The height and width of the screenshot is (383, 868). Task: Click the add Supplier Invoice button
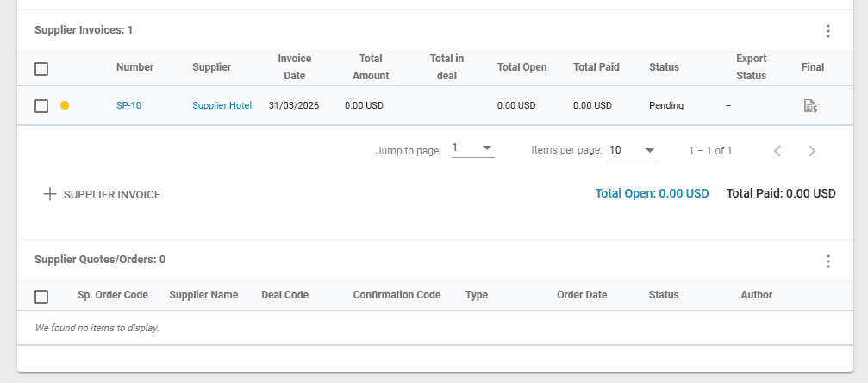coord(102,195)
